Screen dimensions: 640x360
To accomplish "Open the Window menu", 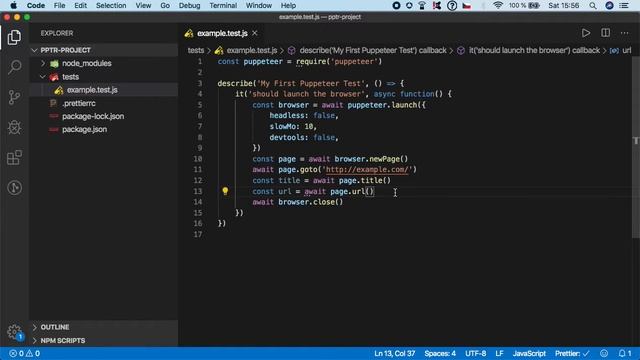I will pyautogui.click(x=259, y=5).
